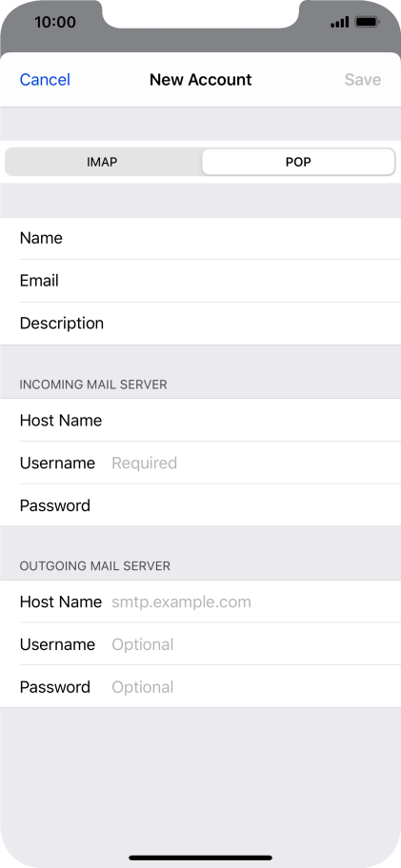The width and height of the screenshot is (401, 868).
Task: Tap the battery icon in status bar
Action: tap(368, 22)
